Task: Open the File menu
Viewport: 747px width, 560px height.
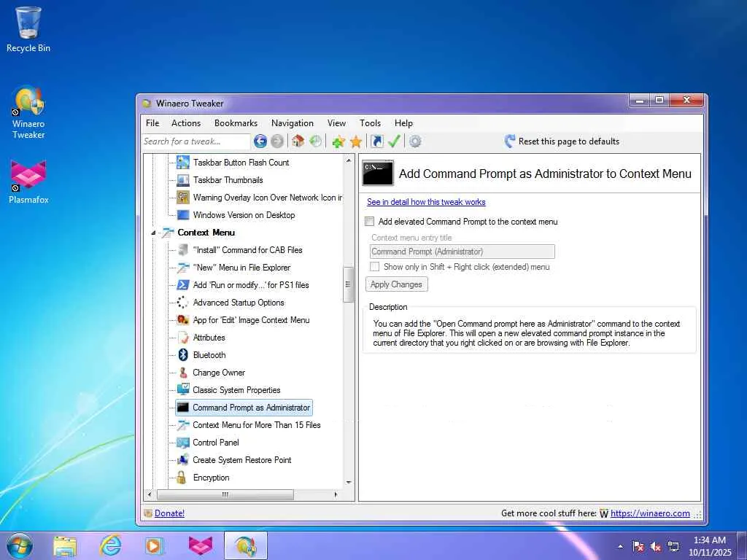Action: click(152, 122)
